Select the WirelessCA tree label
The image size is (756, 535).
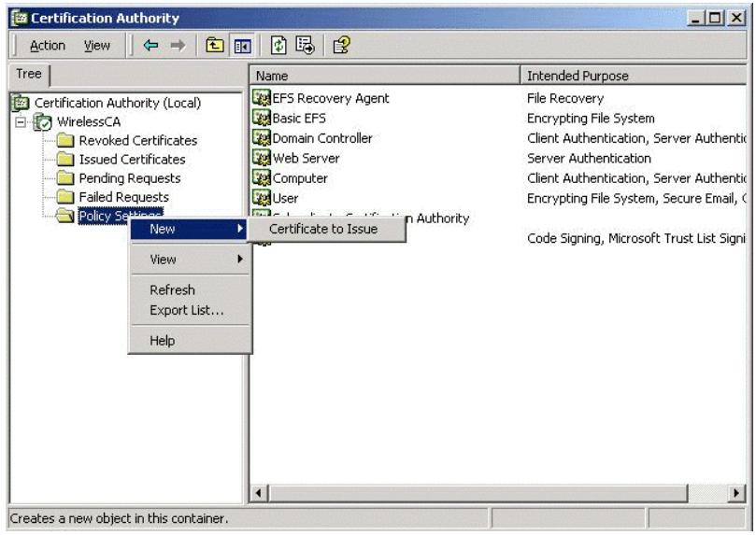pos(89,121)
